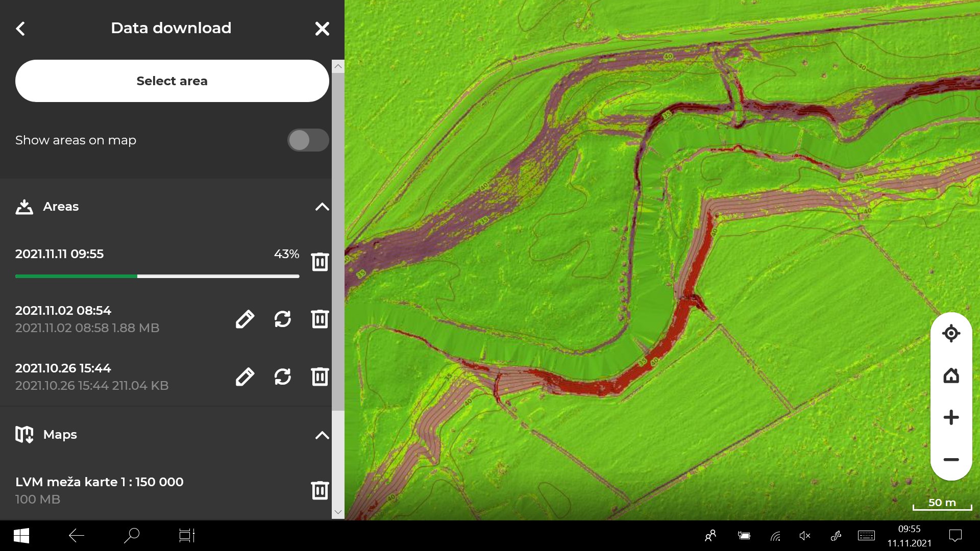
Task: Delete the 2021.10.26 15:44 area
Action: tap(320, 377)
